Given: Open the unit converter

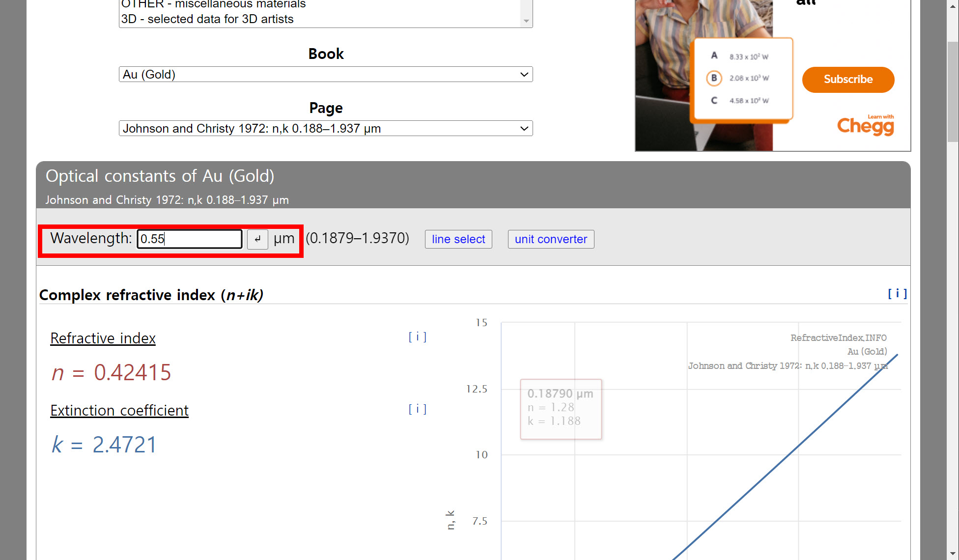Looking at the screenshot, I should (x=551, y=239).
